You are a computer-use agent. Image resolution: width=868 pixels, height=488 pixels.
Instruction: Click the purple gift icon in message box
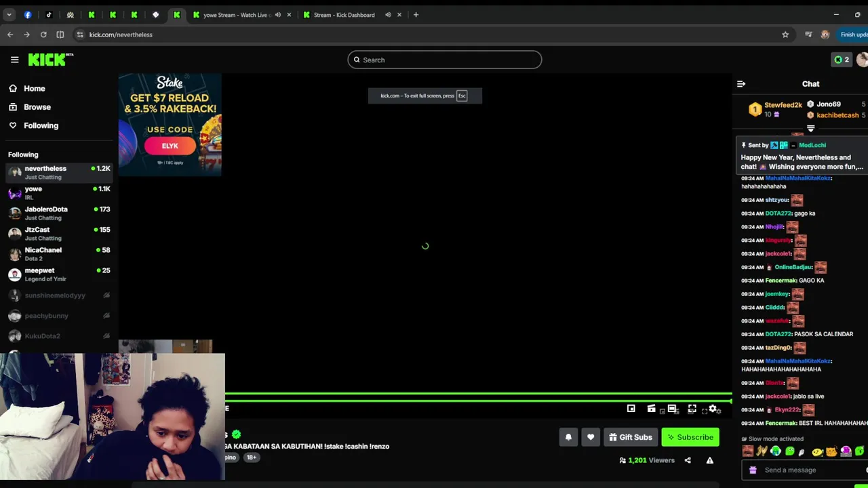(753, 470)
